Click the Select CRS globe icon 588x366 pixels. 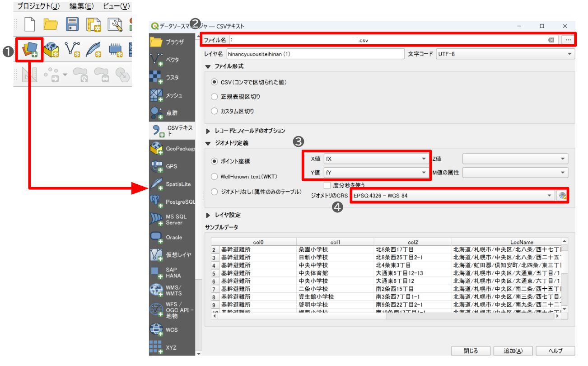coord(562,196)
